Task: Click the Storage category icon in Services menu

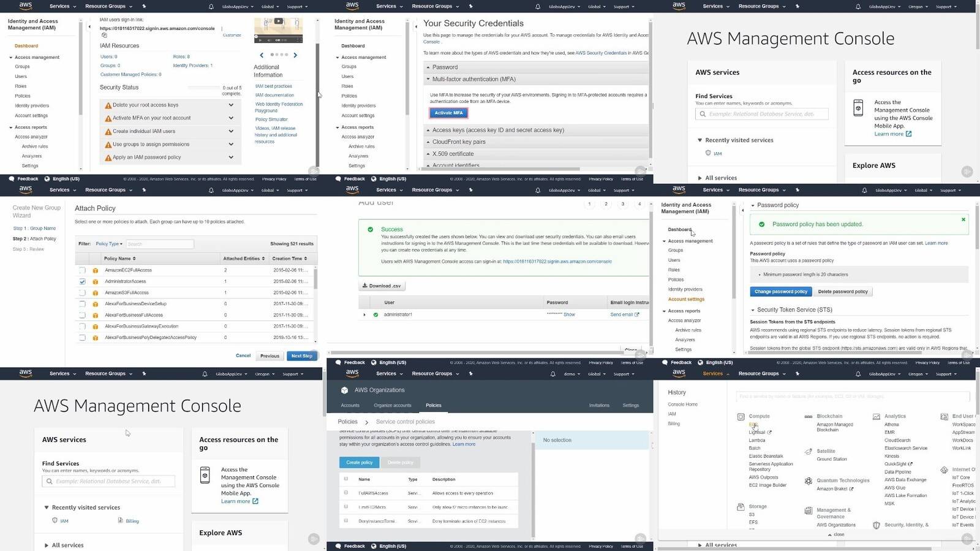Action: pyautogui.click(x=741, y=507)
